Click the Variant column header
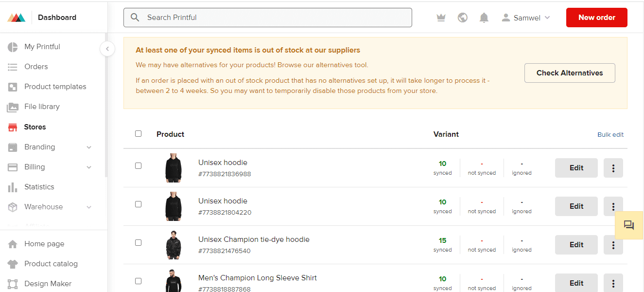 pyautogui.click(x=446, y=134)
